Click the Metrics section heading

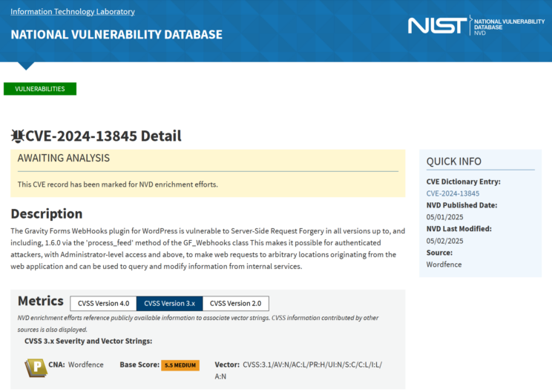pyautogui.click(x=41, y=301)
